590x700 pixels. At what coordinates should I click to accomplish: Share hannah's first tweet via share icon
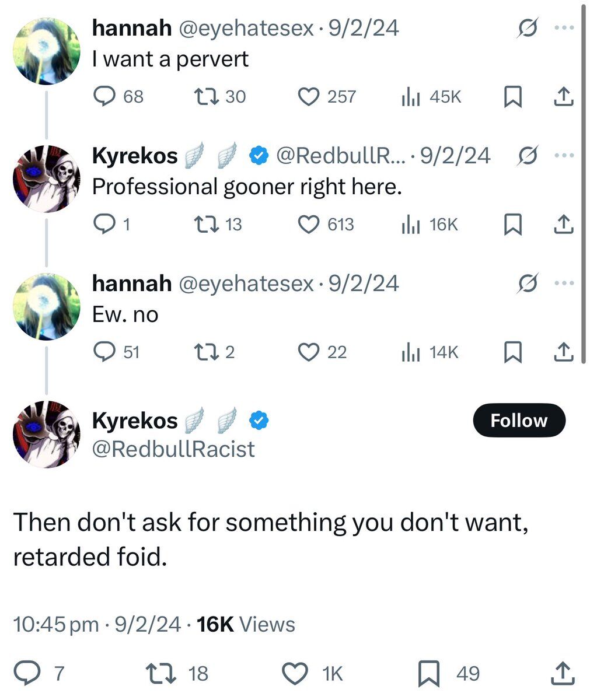(563, 97)
